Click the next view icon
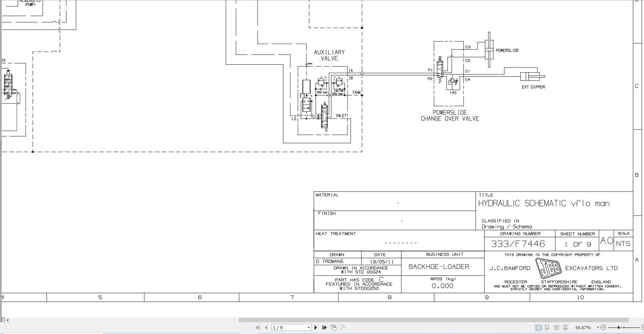The width and height of the screenshot is (644, 334). [343, 327]
